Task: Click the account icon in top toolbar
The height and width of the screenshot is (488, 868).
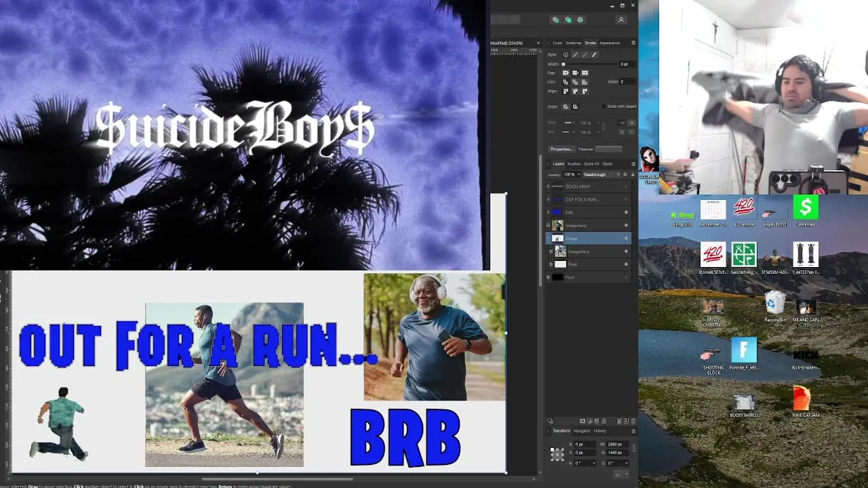Action: click(x=620, y=20)
